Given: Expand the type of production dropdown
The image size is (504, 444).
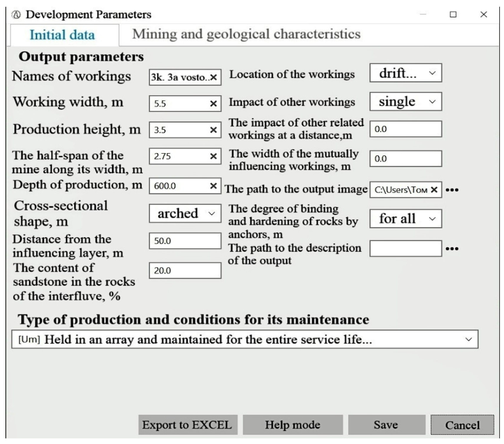Looking at the screenshot, I should point(245,339).
